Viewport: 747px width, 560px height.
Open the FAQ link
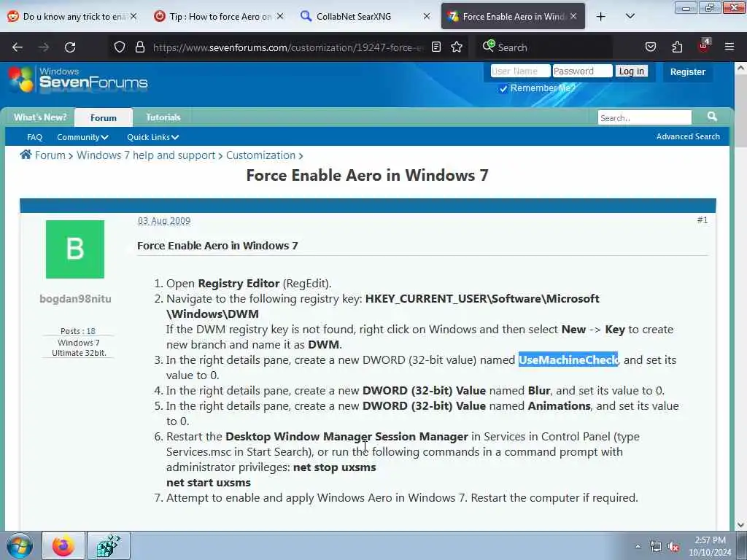tap(35, 137)
